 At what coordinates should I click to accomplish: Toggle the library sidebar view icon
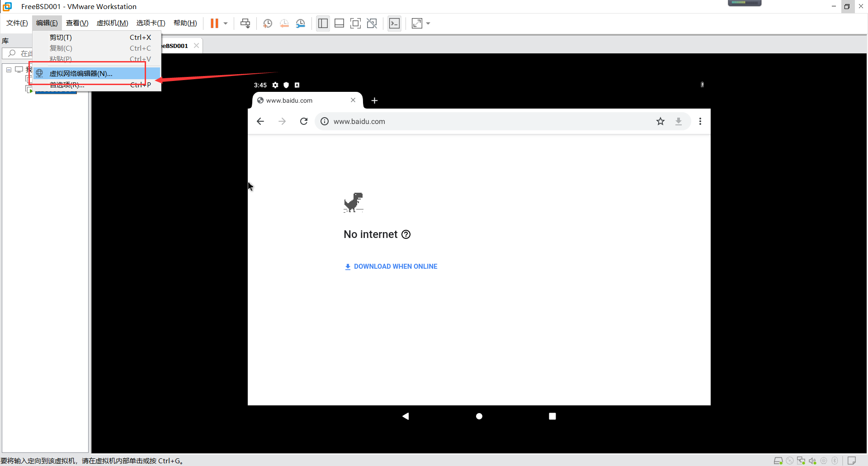(323, 24)
